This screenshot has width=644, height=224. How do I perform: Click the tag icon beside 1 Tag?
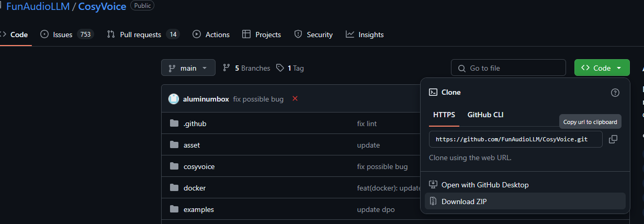tap(280, 68)
